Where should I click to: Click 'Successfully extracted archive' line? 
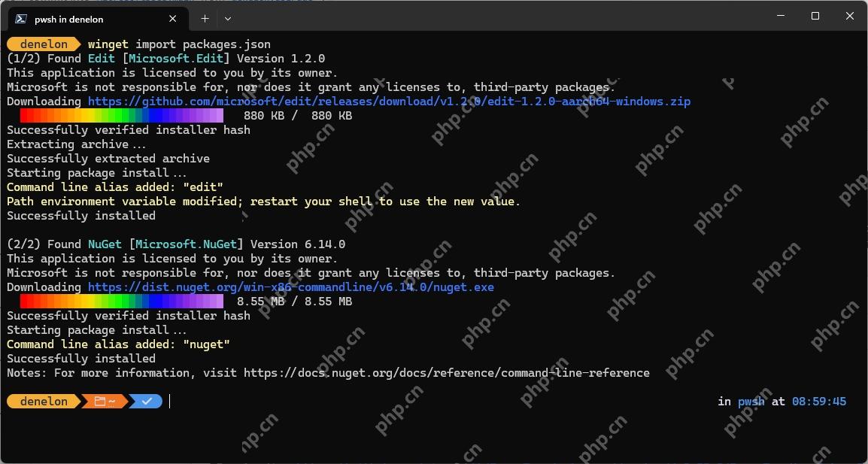pos(108,159)
